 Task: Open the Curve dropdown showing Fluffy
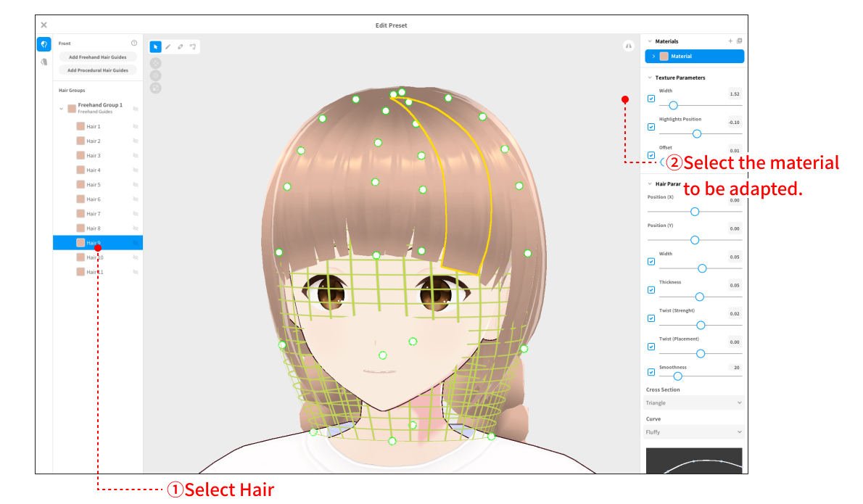pos(693,431)
